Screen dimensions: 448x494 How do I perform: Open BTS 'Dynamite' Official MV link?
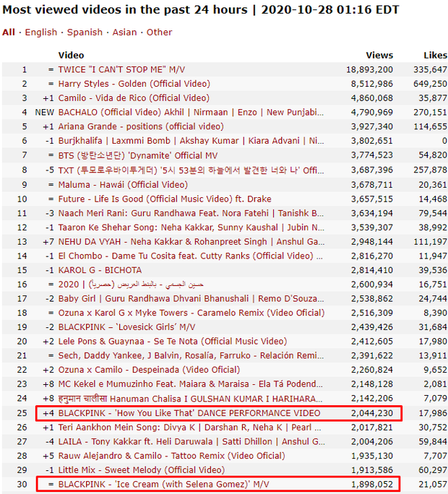click(x=138, y=155)
